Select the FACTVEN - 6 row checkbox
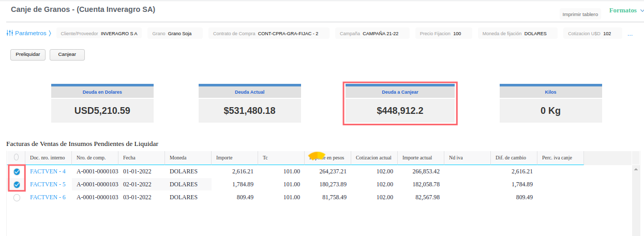The height and width of the screenshot is (236, 644). coord(17,197)
